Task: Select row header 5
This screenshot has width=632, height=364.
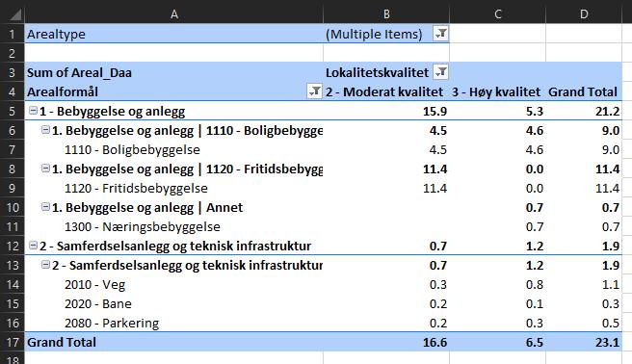Action: (13, 111)
